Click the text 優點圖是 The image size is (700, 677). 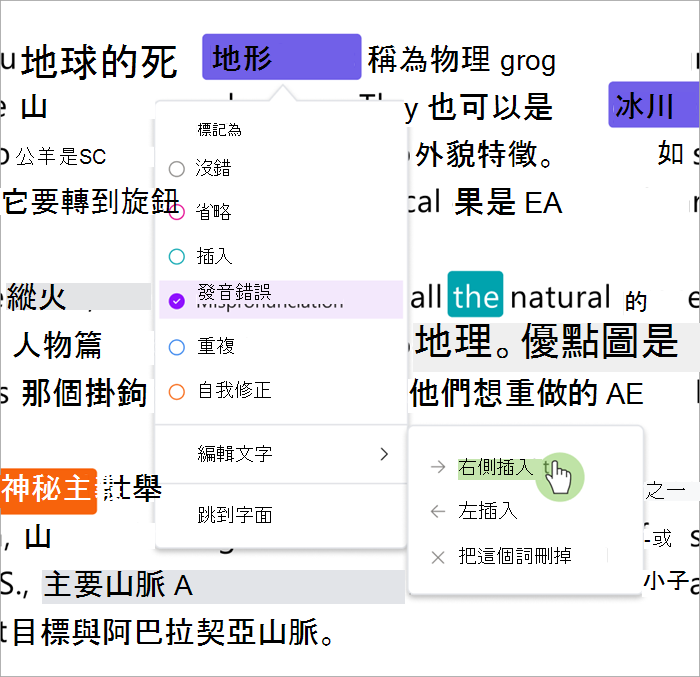tap(600, 341)
